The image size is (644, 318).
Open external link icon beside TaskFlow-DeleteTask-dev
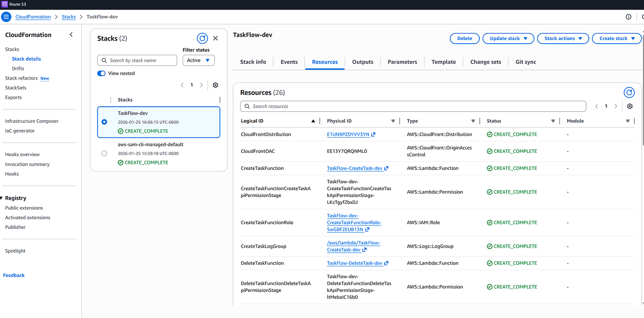click(386, 263)
